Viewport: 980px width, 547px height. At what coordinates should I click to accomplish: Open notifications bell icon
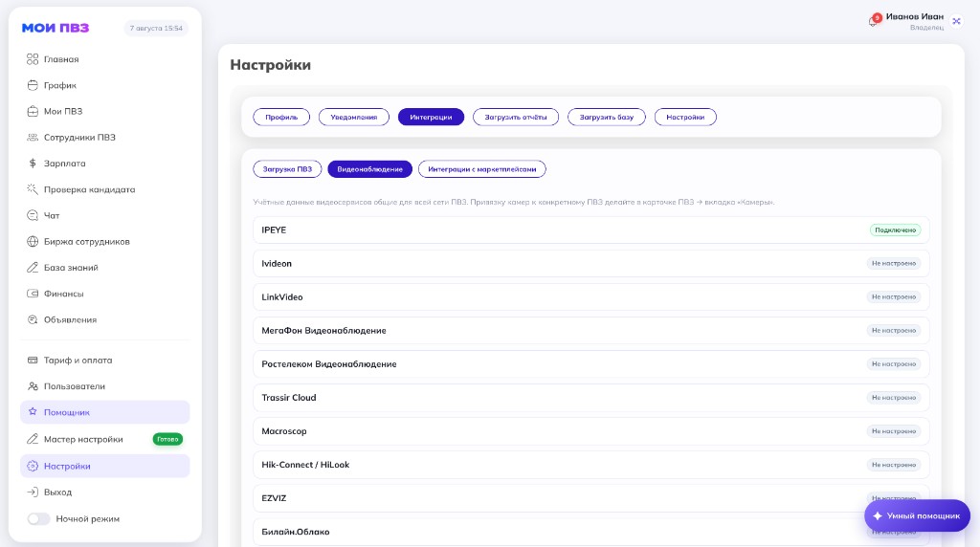[x=873, y=21]
